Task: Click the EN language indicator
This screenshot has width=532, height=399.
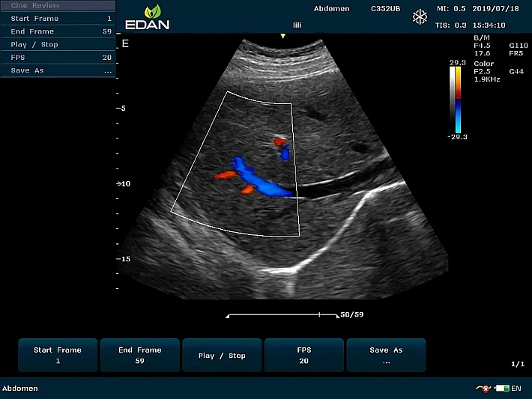Action: 516,389
